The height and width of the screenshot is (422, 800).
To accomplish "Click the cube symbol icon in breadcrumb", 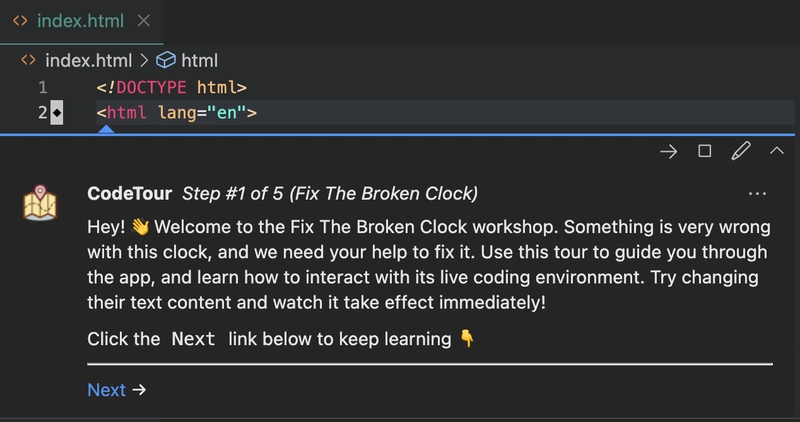I will (x=166, y=60).
